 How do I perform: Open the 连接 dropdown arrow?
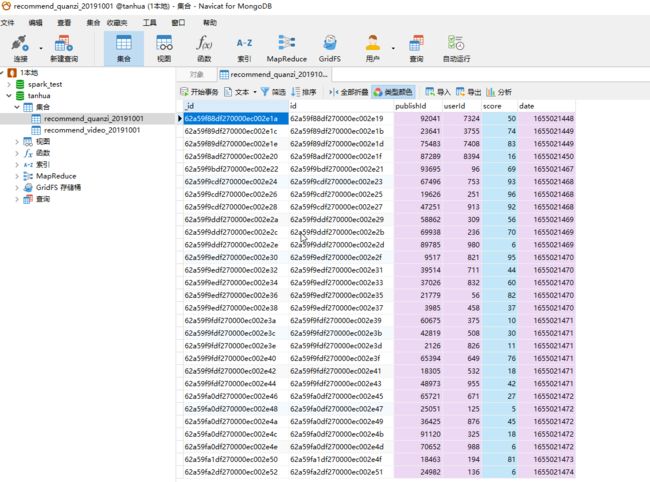pos(41,48)
